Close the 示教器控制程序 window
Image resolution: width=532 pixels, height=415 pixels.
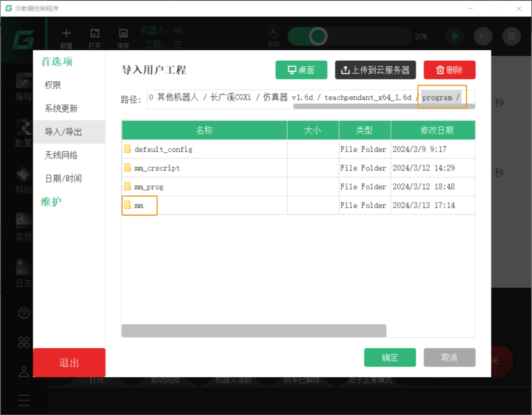[x=519, y=8]
